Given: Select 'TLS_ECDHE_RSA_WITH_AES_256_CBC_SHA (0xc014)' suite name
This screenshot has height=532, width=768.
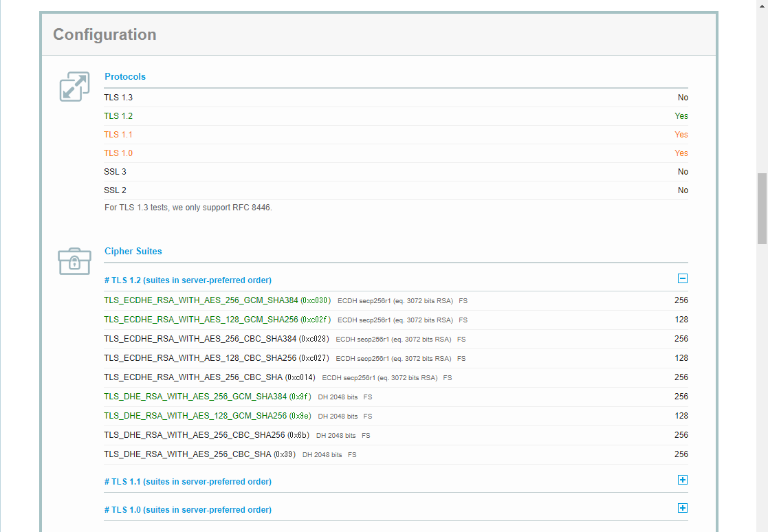Looking at the screenshot, I should click(x=210, y=377).
